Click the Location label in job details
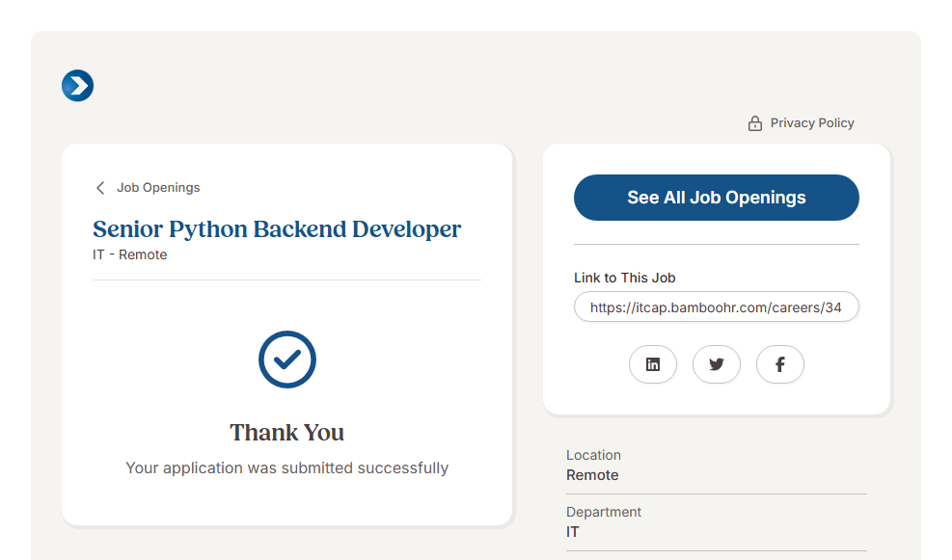Screen dimensions: 952x560 click(593, 455)
